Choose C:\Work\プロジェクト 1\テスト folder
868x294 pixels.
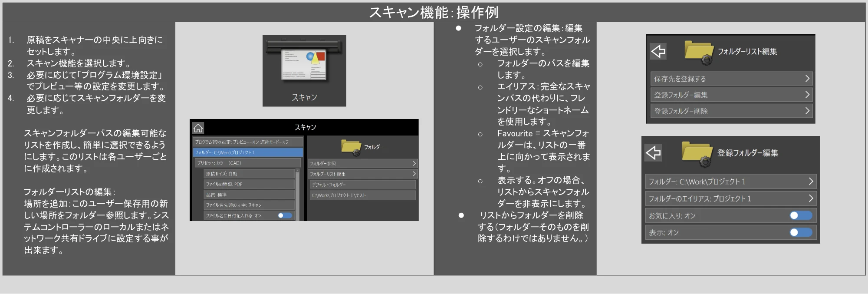coord(363,195)
